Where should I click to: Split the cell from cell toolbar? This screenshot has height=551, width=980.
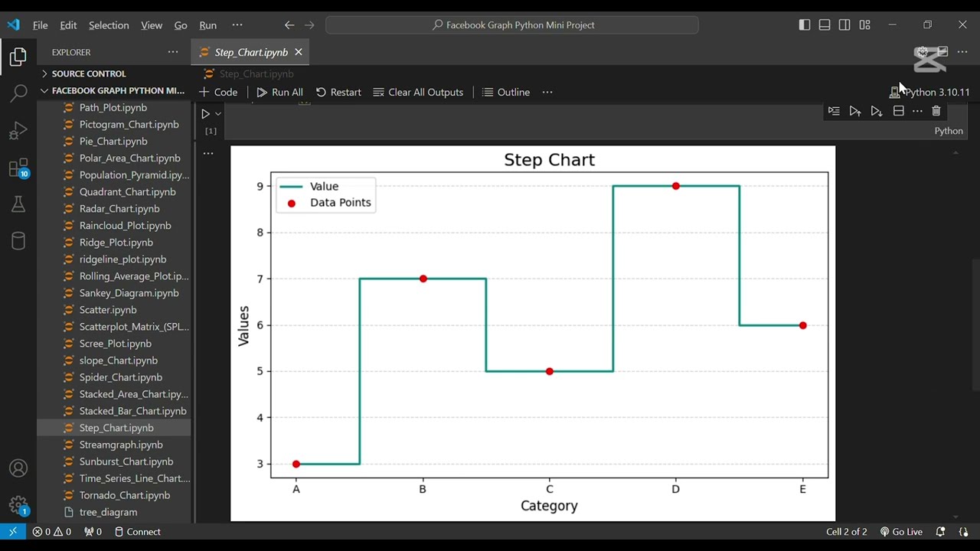[x=898, y=111]
